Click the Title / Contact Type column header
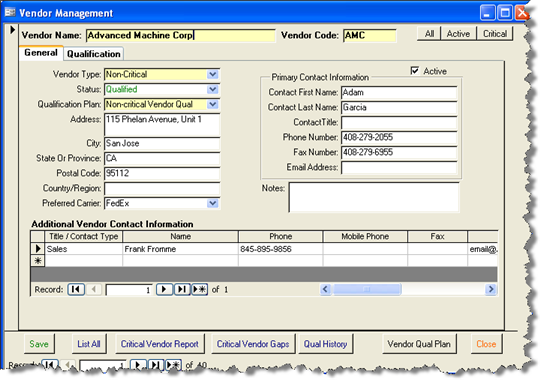 (84, 236)
